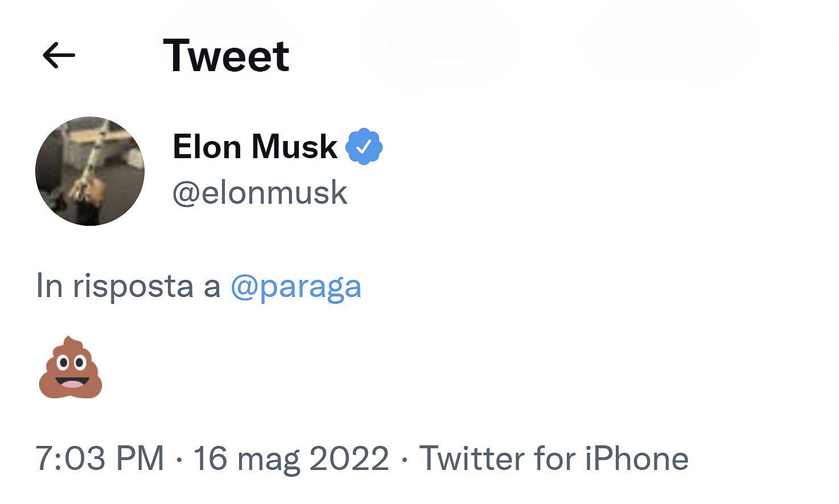
Task: Open the @paraga mention link
Action: pos(297,287)
